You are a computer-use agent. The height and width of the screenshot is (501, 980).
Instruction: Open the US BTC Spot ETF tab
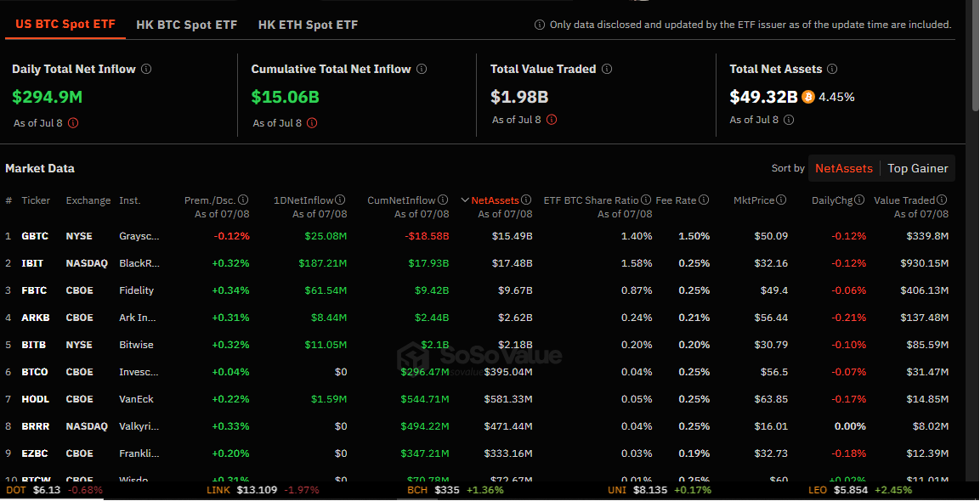[65, 25]
